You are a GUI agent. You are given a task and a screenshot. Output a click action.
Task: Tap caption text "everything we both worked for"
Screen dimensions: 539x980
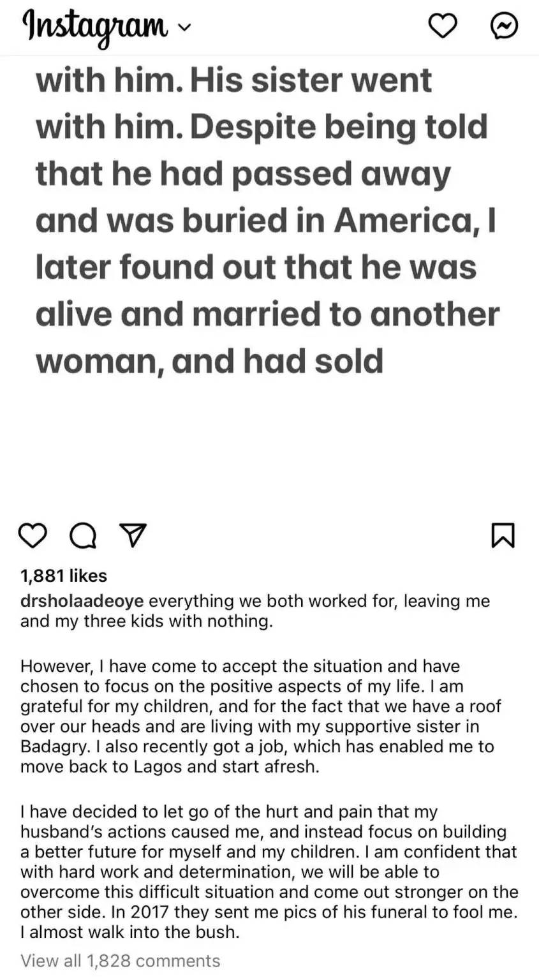coord(274,601)
